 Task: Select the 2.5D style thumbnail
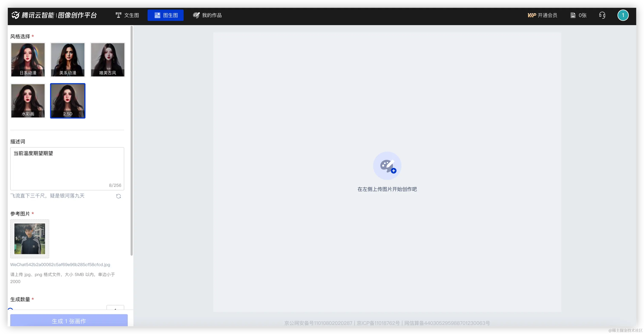pyautogui.click(x=68, y=101)
